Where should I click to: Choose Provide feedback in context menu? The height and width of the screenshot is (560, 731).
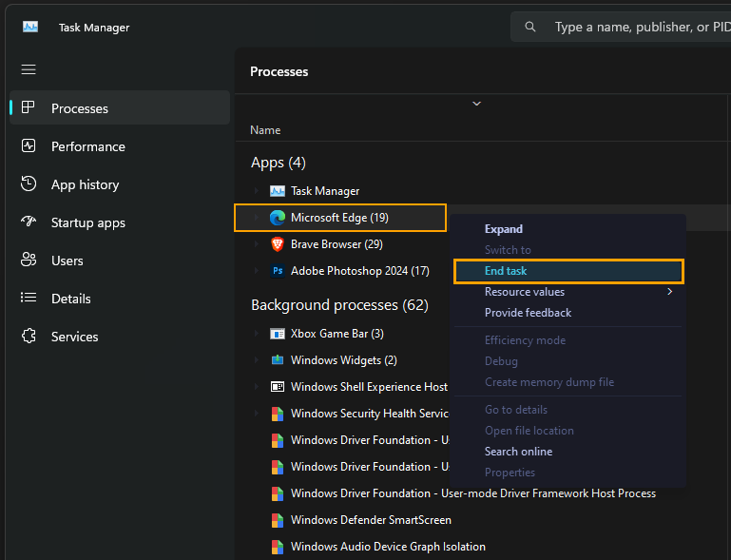pyautogui.click(x=567, y=313)
